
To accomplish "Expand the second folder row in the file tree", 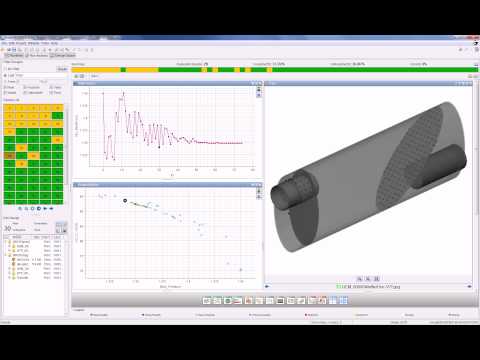I will (10, 246).
